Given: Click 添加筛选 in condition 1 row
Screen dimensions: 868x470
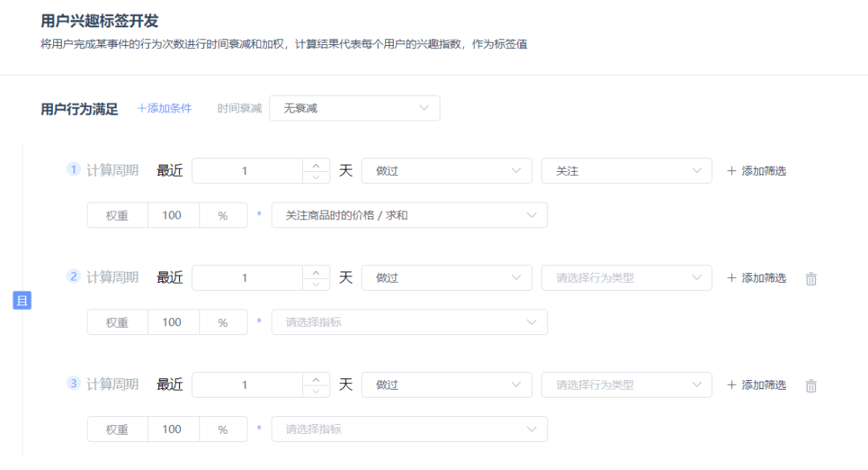Looking at the screenshot, I should [x=756, y=171].
